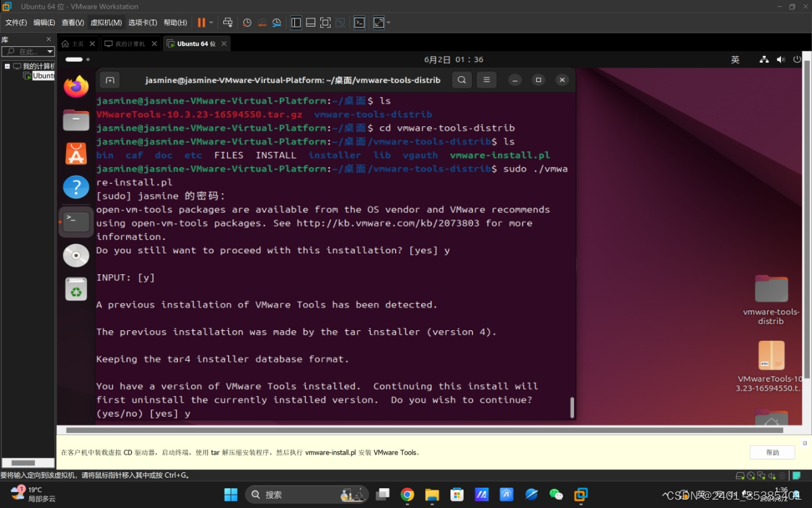
Task: Click the Terminal icon in the Ubuntu dock
Action: pos(76,222)
